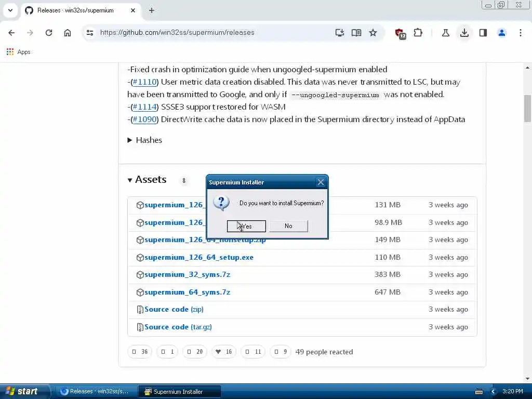Click the reaction with 9 votes
The width and height of the screenshot is (532, 399).
(281, 352)
